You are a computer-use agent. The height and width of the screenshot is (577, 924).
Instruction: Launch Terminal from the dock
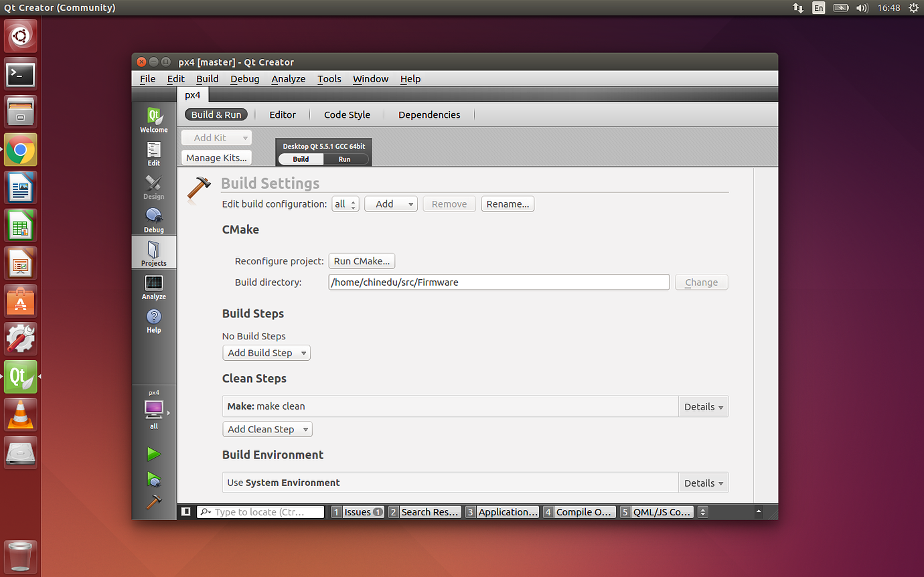pyautogui.click(x=21, y=74)
